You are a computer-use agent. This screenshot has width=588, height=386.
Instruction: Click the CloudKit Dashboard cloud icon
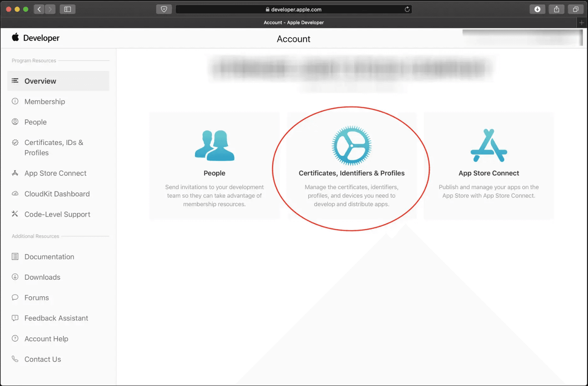click(15, 193)
